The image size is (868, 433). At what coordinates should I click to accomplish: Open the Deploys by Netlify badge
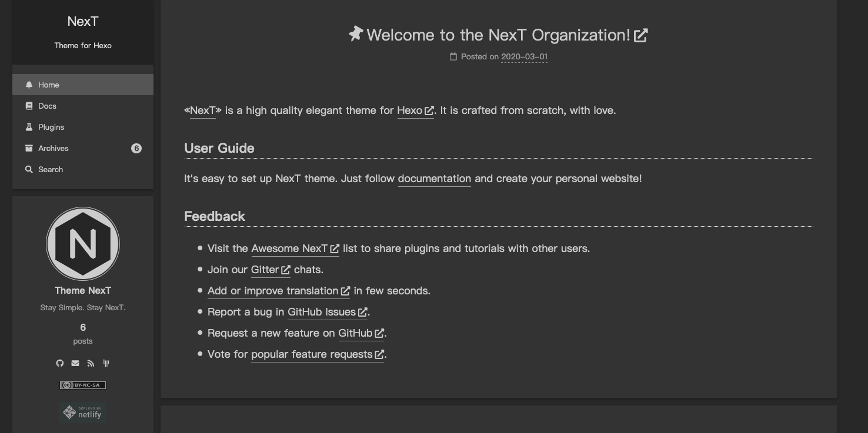pos(83,412)
